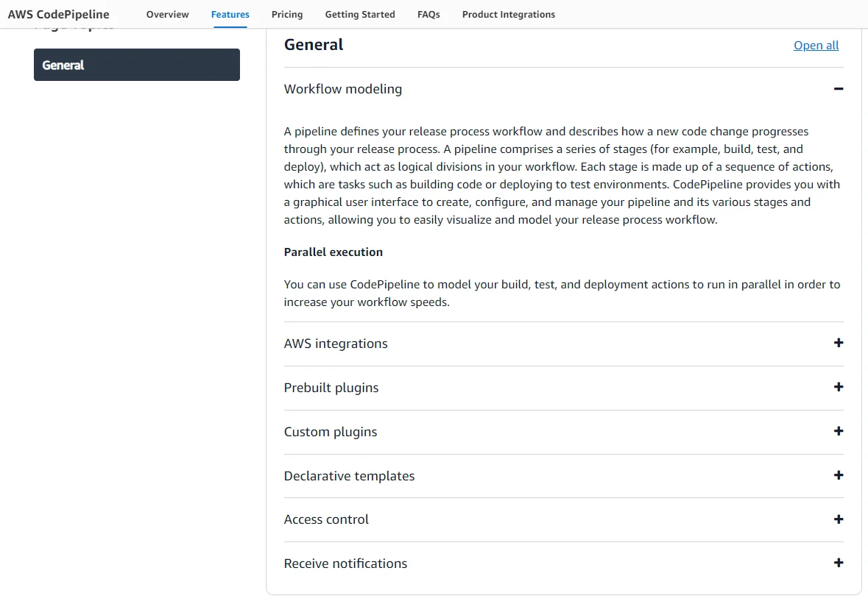Click the AWS CodePipeline product title
868x604 pixels.
click(59, 15)
